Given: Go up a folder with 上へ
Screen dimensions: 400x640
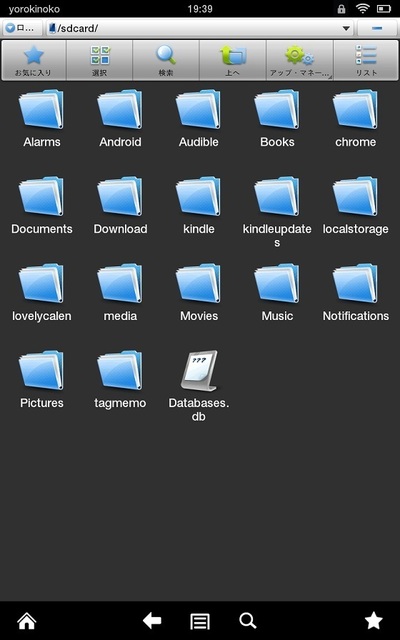Looking at the screenshot, I should [x=233, y=60].
